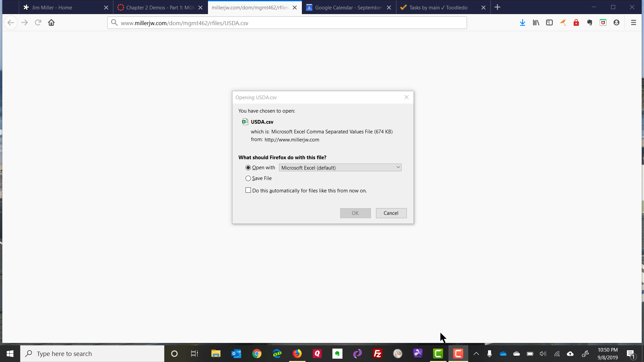Image resolution: width=644 pixels, height=362 pixels.
Task: Open the Pocket toolbar icon
Action: tap(603, 23)
